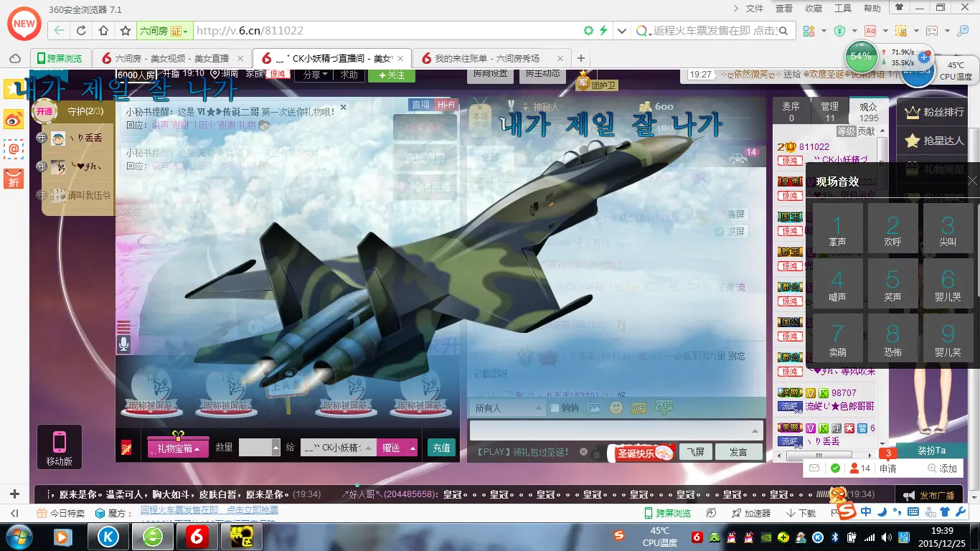The width and height of the screenshot is (980, 551).
Task: Play sound effect 1 掌声
Action: [837, 229]
